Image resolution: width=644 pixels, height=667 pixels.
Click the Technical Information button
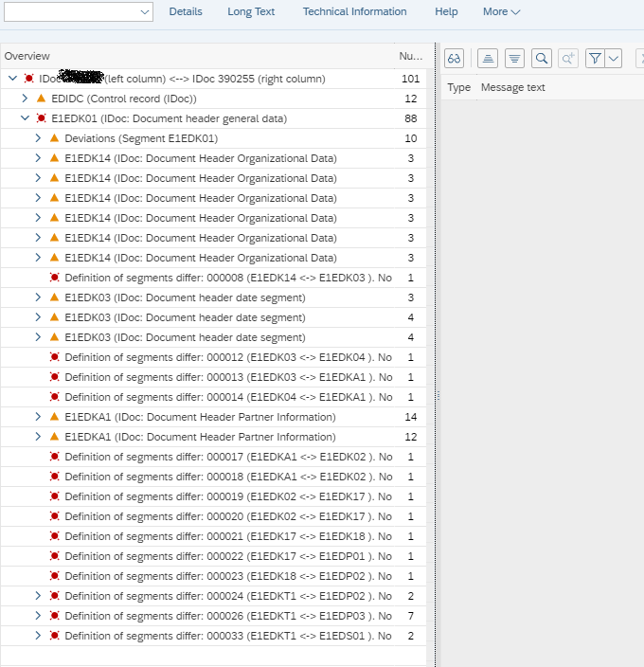[354, 11]
